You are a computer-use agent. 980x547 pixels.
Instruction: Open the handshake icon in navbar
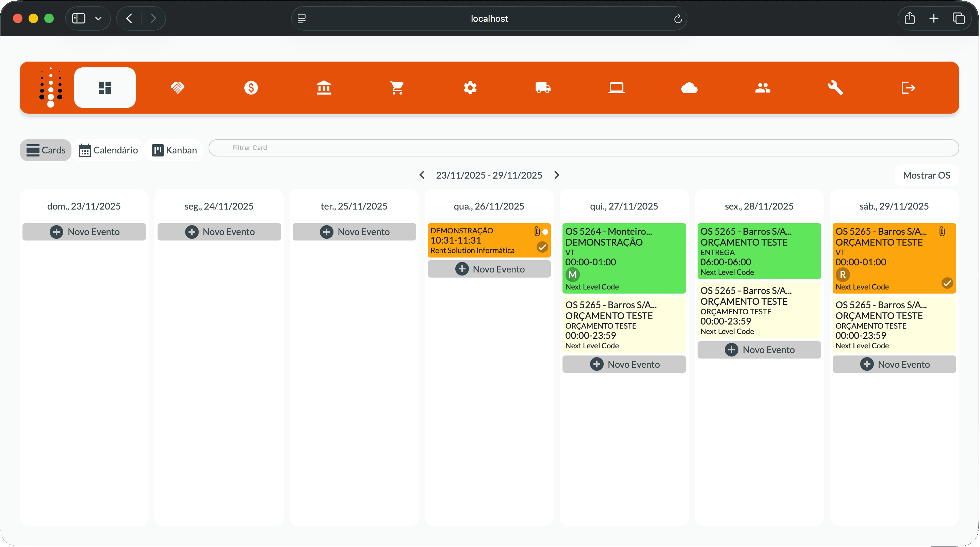178,88
